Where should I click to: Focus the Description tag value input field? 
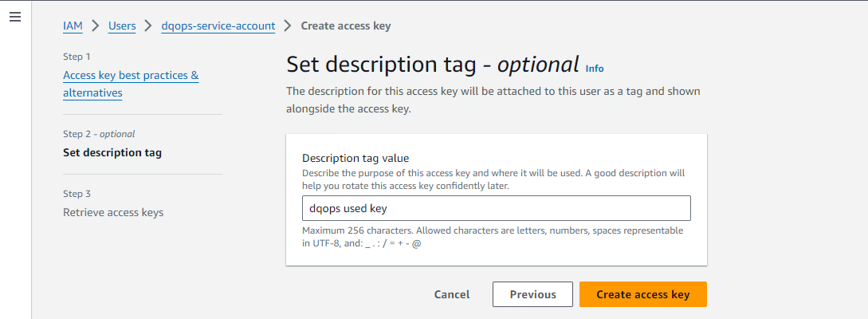click(497, 208)
